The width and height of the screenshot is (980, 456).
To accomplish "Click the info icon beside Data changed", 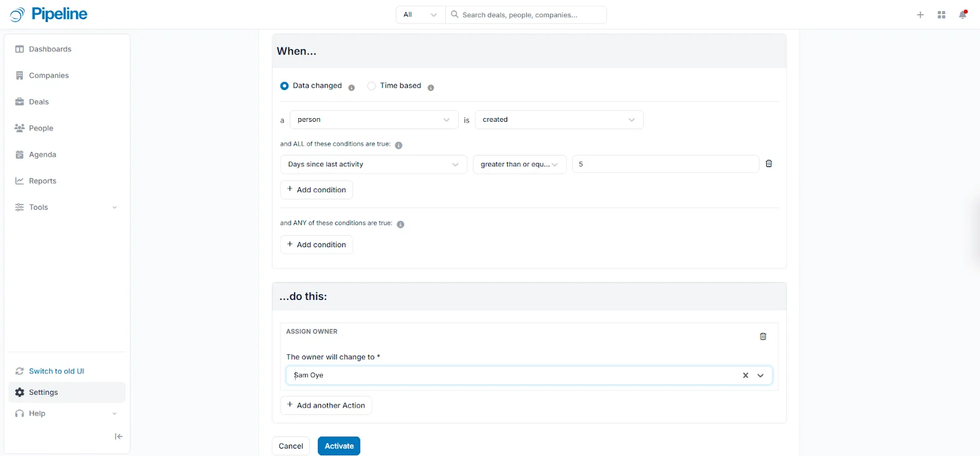I will (x=352, y=88).
